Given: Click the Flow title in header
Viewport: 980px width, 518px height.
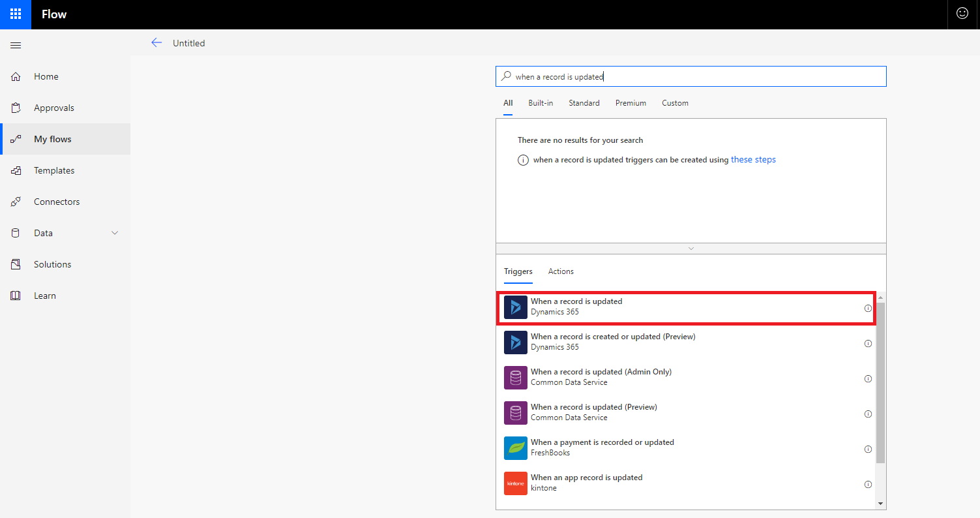Looking at the screenshot, I should tap(54, 14).
